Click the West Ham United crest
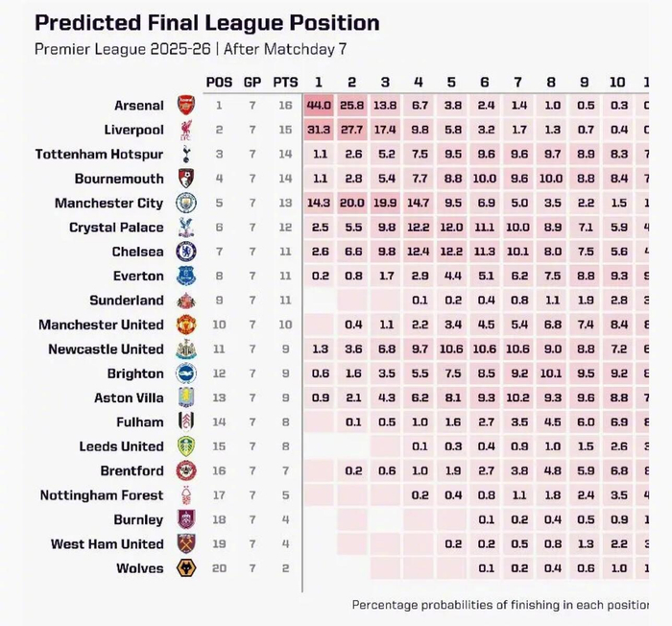This screenshot has width=672, height=626. pyautogui.click(x=185, y=544)
